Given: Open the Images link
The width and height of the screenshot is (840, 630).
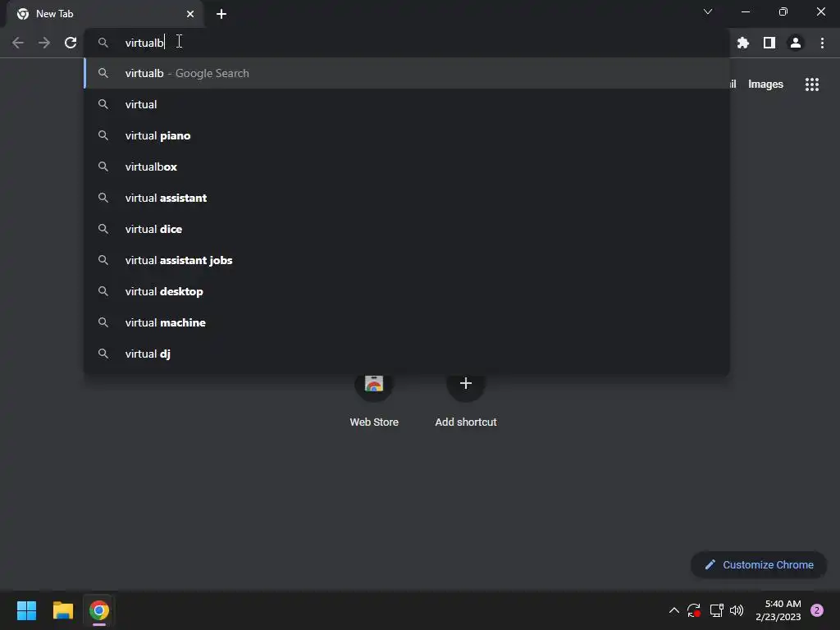Looking at the screenshot, I should click(765, 84).
